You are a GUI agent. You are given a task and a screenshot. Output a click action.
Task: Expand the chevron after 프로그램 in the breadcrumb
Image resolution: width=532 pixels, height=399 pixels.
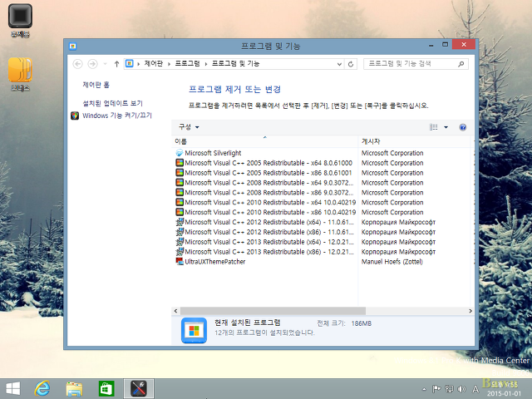tap(206, 64)
